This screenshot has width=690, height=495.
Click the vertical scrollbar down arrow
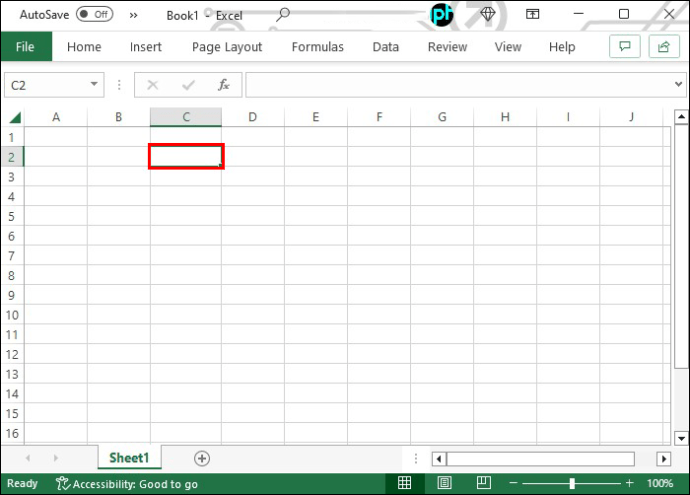click(681, 438)
